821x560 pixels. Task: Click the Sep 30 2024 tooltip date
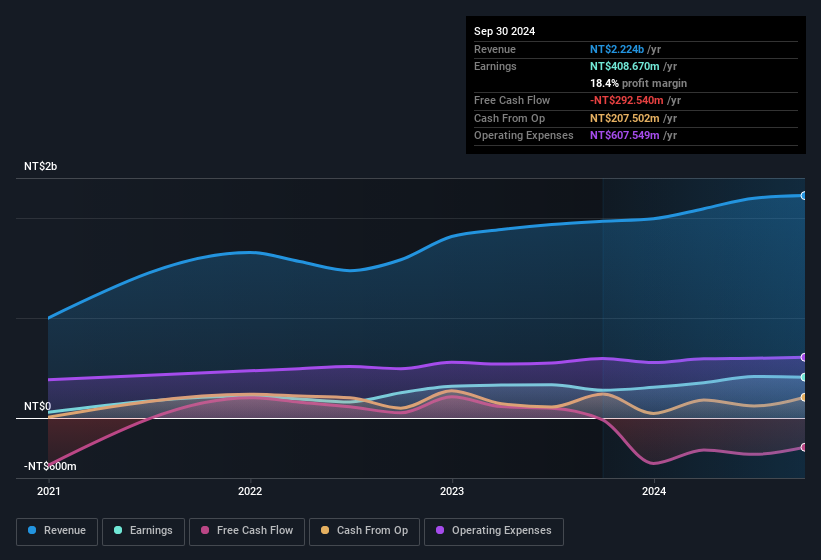[504, 31]
